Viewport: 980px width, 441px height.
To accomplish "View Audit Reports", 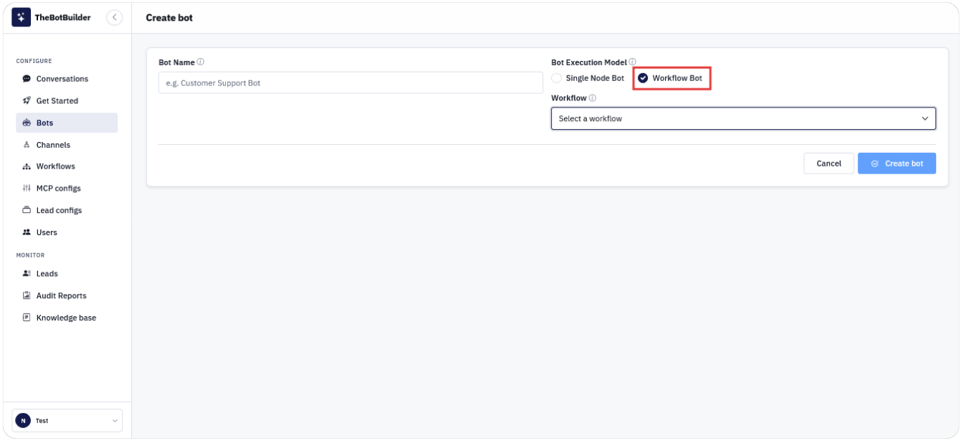I will coord(67,295).
